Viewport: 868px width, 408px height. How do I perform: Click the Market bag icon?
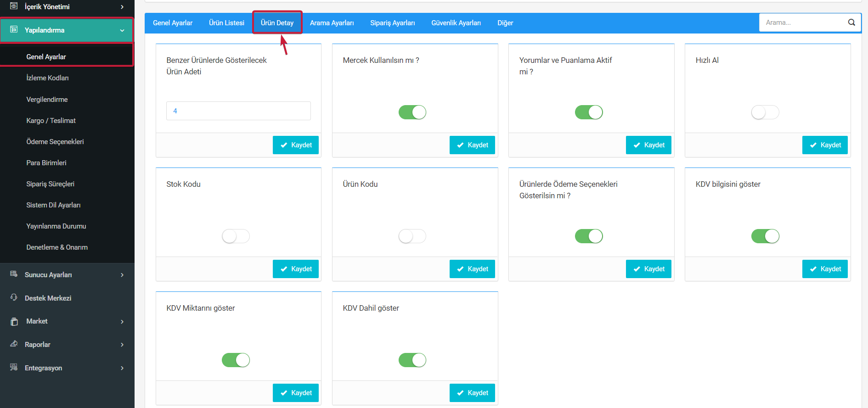point(14,321)
